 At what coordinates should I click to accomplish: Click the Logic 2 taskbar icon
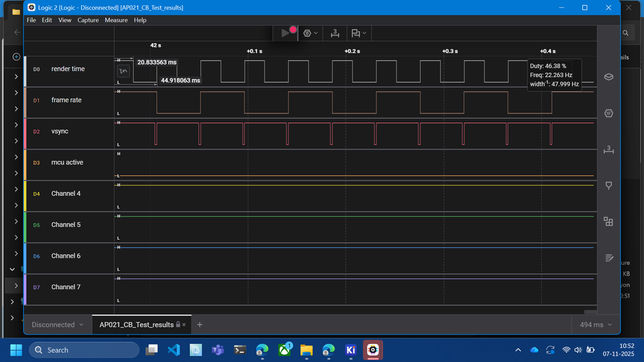(x=373, y=350)
